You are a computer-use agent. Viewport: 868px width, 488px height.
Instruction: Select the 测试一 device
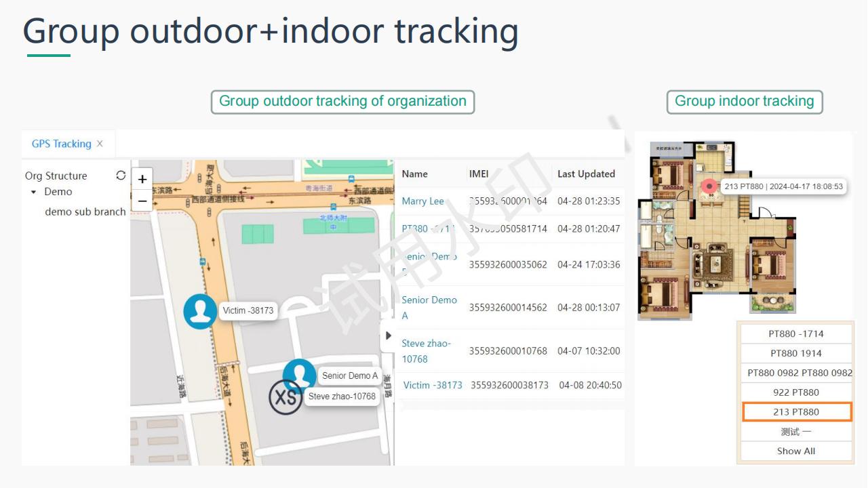pyautogui.click(x=796, y=431)
